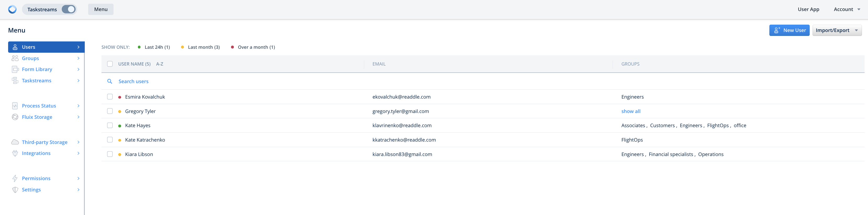Select the checkbox for Esmira Kovalchuk
This screenshot has height=215, width=868.
point(110,97)
